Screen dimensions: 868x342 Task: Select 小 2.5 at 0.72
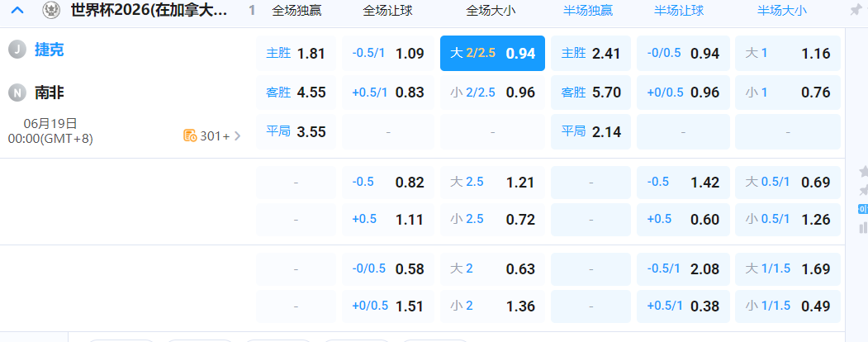[493, 220]
